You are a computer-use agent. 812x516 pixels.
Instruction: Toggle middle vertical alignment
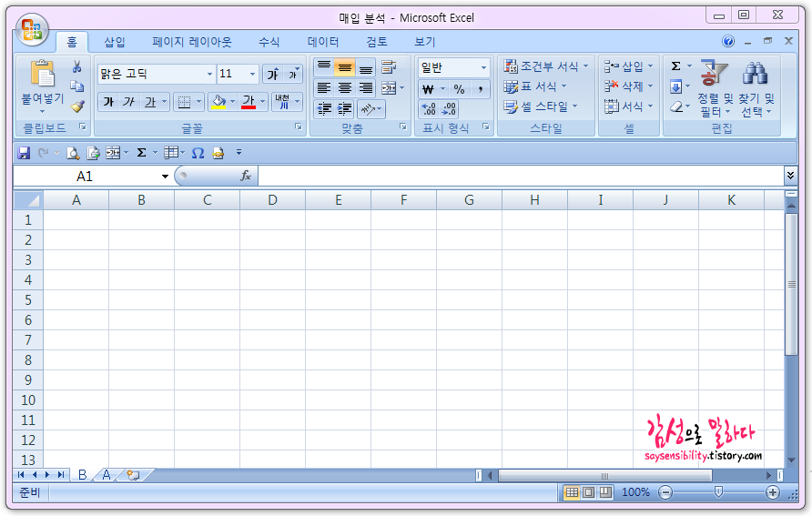click(x=345, y=66)
